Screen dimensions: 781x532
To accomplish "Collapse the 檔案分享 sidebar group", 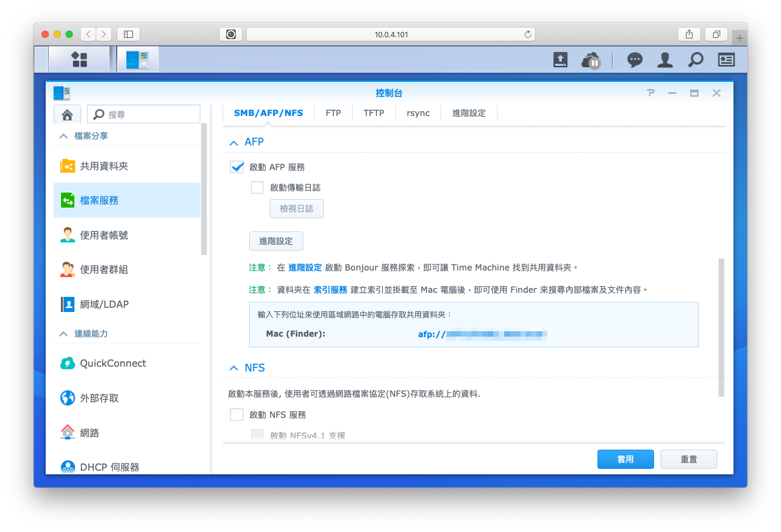I will coord(64,136).
